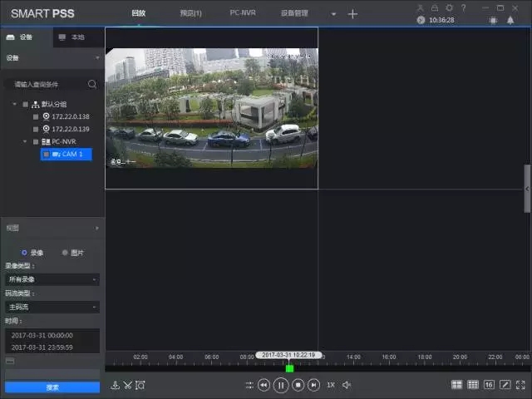Select the 录像 record radio button
Viewport: 532px width, 399px height.
[x=24, y=253]
